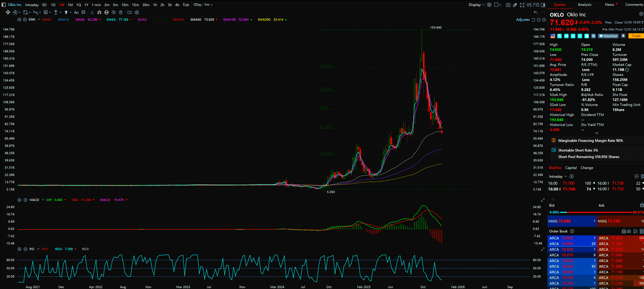
Task: Open the Display dropdown menu
Action: point(476,5)
